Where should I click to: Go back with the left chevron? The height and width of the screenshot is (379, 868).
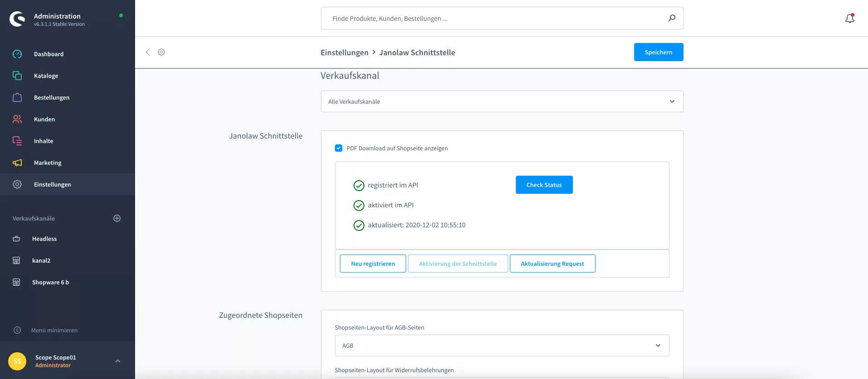click(148, 52)
